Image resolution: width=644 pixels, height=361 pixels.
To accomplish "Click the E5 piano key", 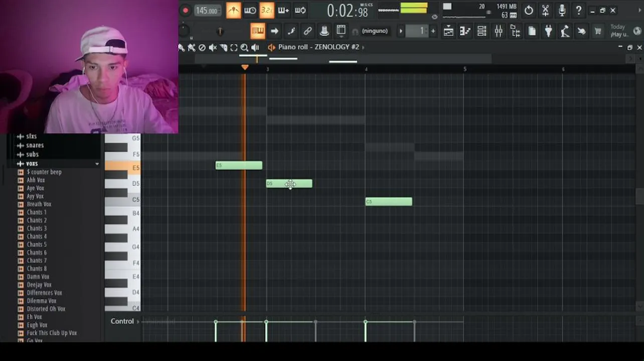I will 123,168.
